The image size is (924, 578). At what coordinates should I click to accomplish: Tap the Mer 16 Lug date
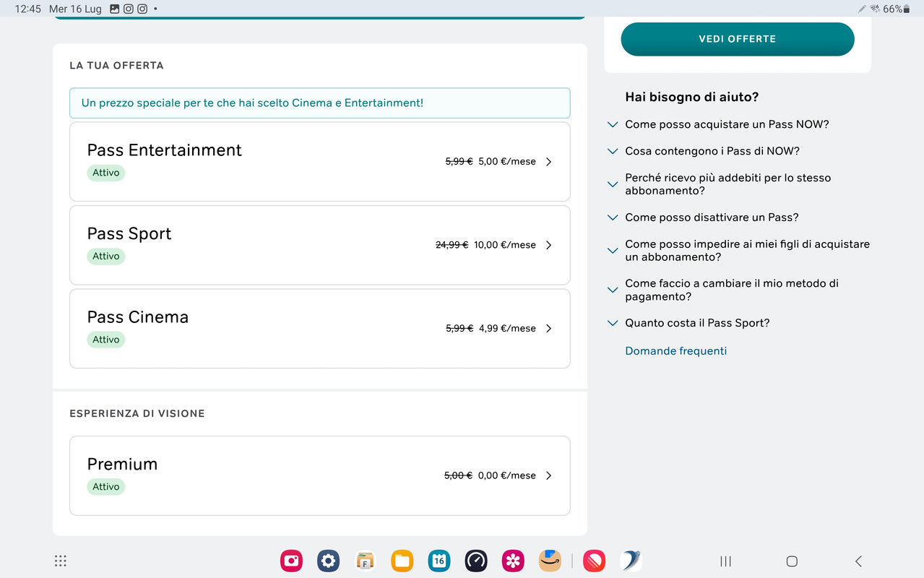click(75, 9)
